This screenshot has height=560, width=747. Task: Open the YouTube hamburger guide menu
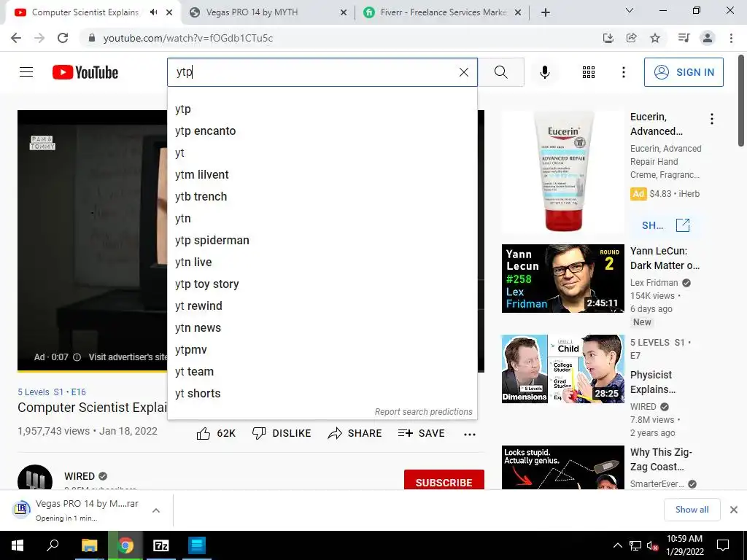tap(26, 72)
